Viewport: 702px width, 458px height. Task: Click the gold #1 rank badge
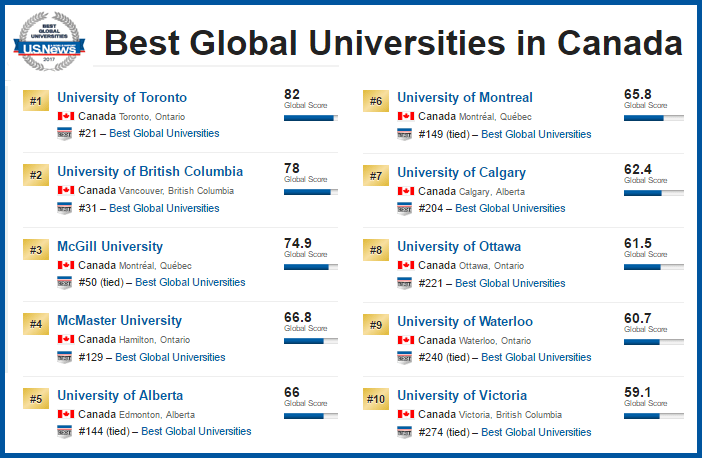coord(35,101)
